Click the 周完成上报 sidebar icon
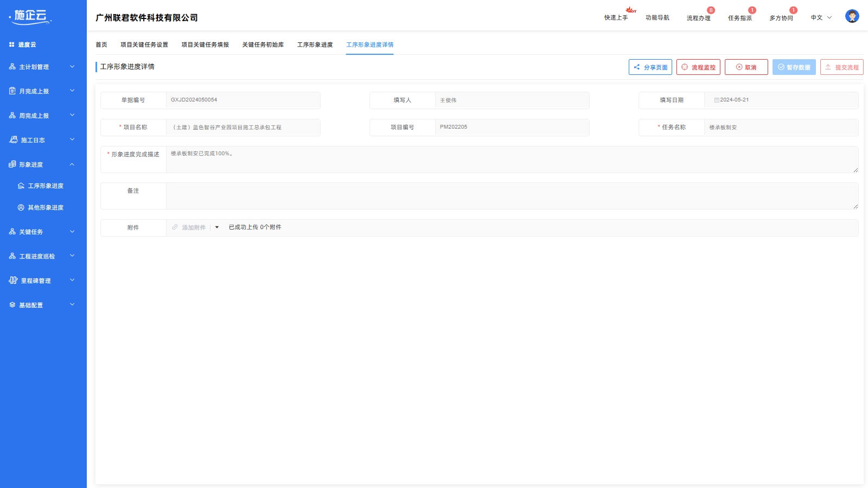The width and height of the screenshot is (868, 488). click(12, 116)
